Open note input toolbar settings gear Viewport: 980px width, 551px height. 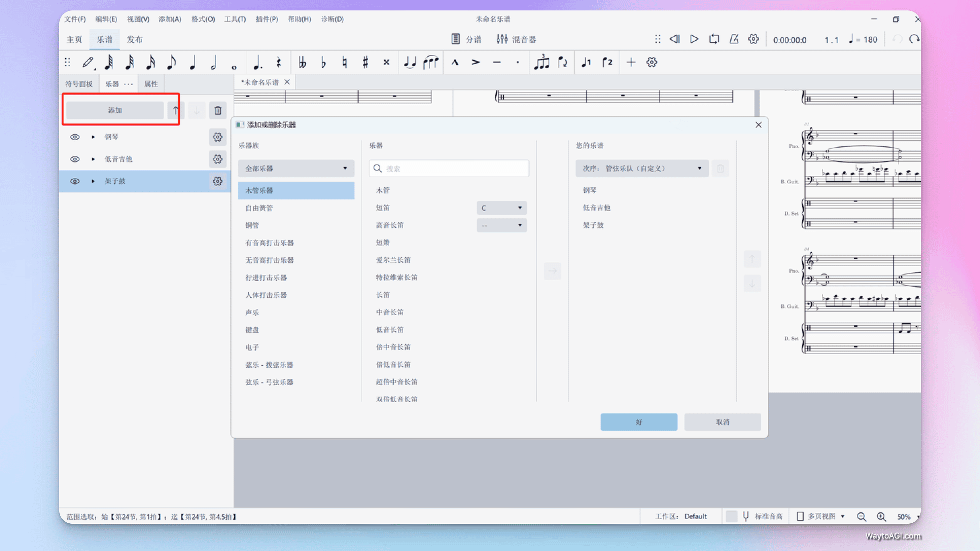(x=652, y=62)
